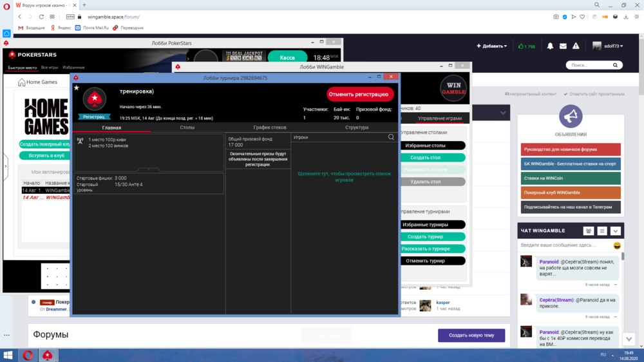Click the kasper user link

[443, 303]
